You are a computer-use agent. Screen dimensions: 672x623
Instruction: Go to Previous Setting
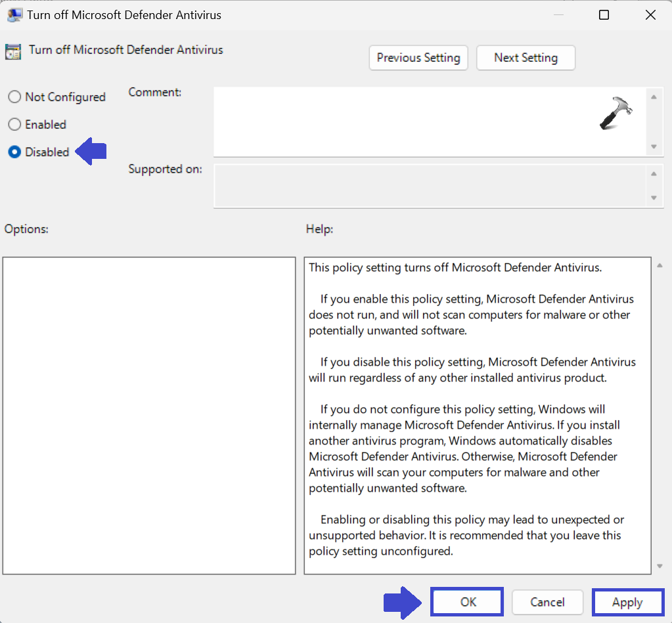coord(418,58)
